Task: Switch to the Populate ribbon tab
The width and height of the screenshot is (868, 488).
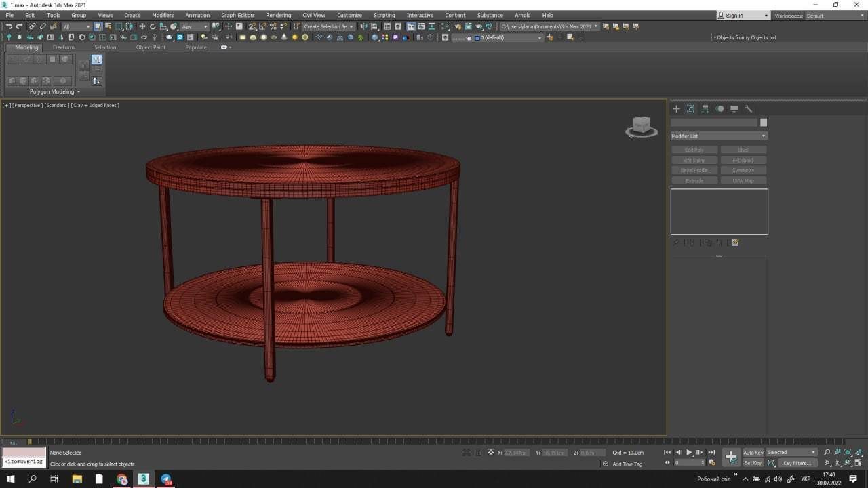Action: coord(196,47)
